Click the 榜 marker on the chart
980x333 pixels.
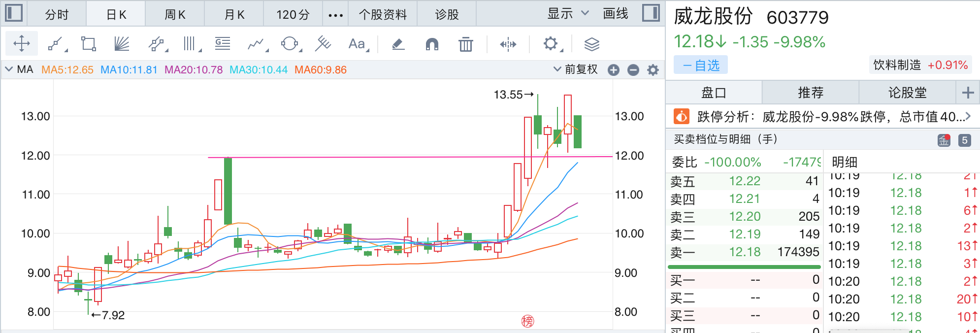(x=527, y=322)
